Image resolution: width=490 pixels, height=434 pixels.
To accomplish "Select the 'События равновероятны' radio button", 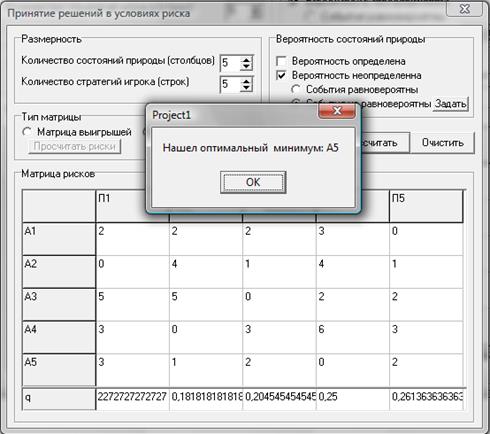I will click(295, 90).
